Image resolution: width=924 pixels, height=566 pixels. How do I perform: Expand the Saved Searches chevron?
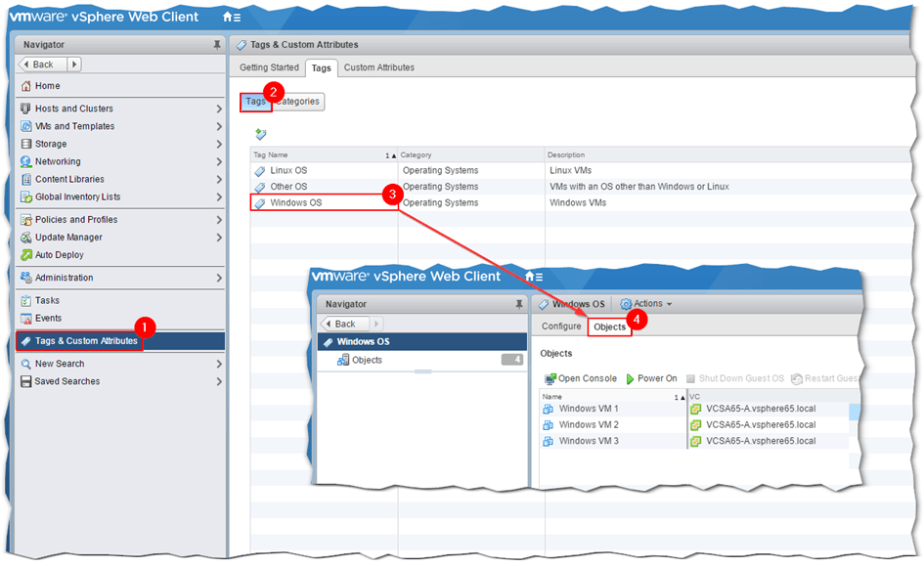(219, 382)
